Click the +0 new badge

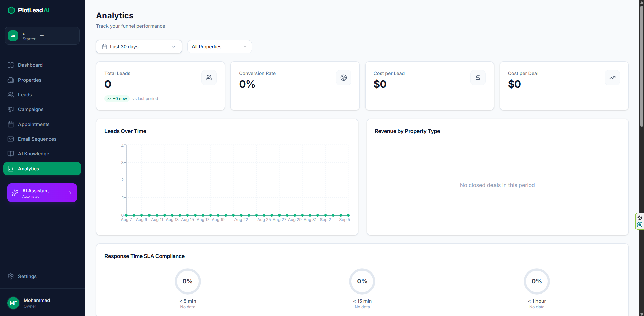coord(117,99)
